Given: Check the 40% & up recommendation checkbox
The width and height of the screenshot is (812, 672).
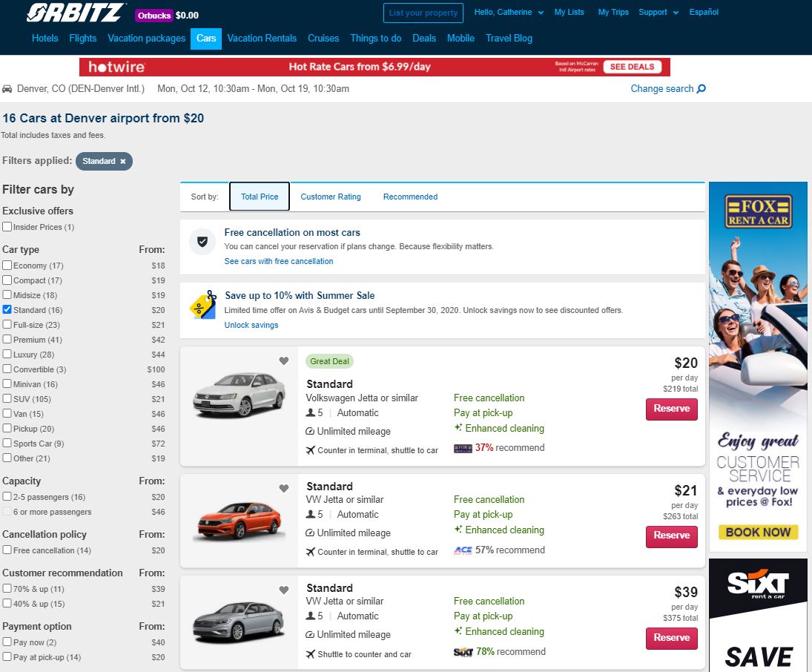Looking at the screenshot, I should tap(7, 603).
